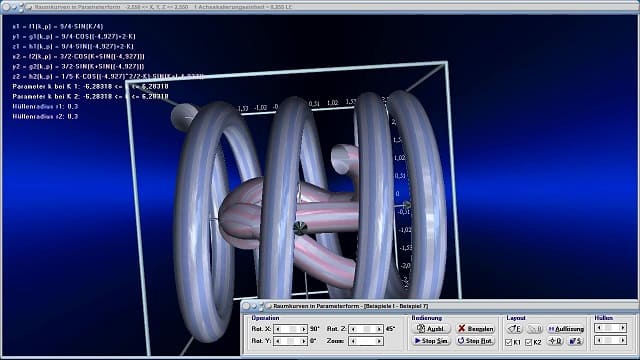
Task: Click left arrow of Rot. Z scrollbar
Action: coord(353,329)
